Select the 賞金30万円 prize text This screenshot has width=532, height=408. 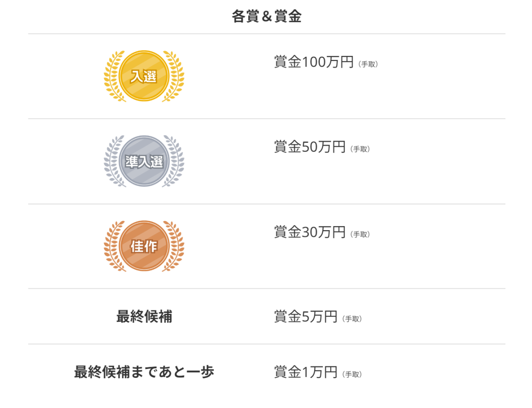(309, 232)
